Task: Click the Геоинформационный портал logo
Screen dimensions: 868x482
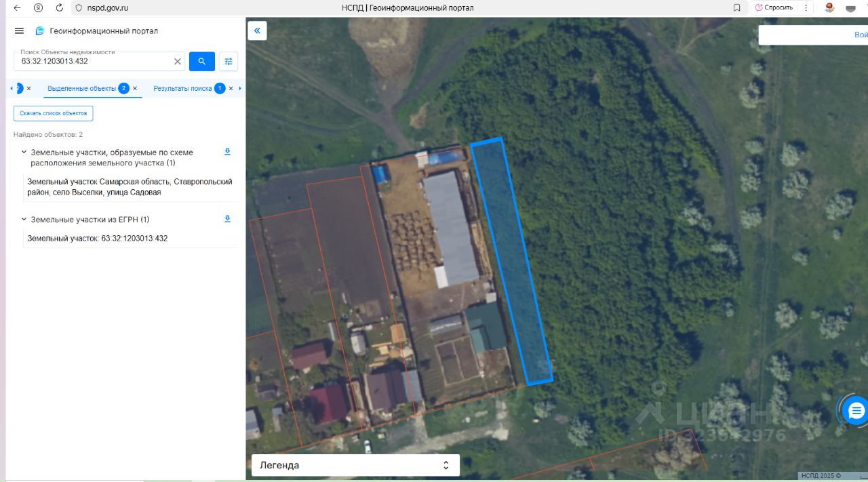Action: [x=97, y=31]
